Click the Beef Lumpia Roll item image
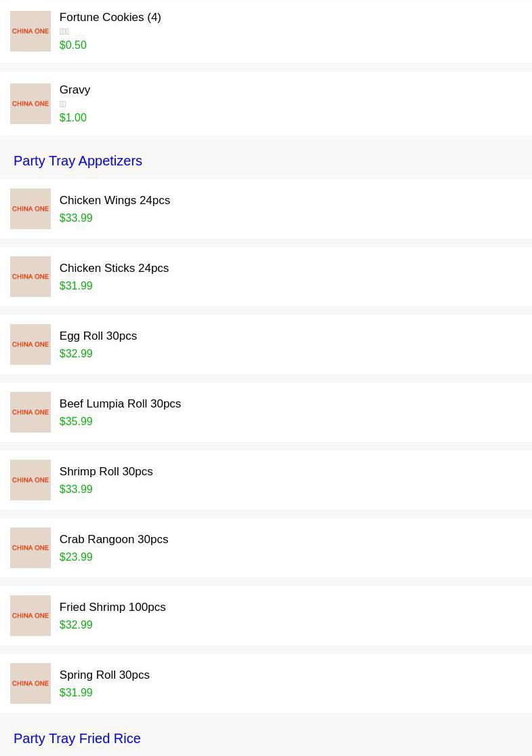 click(30, 412)
